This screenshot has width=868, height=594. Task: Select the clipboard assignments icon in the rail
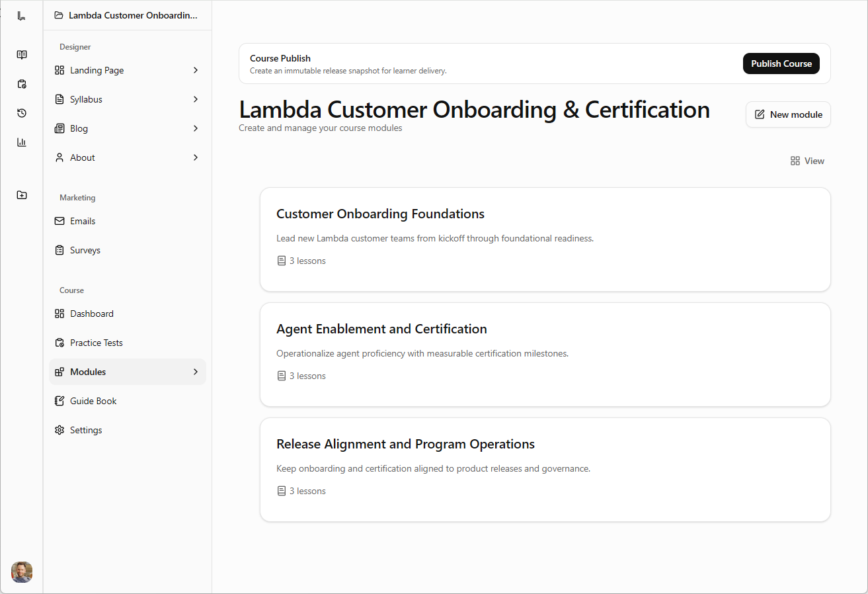[21, 84]
